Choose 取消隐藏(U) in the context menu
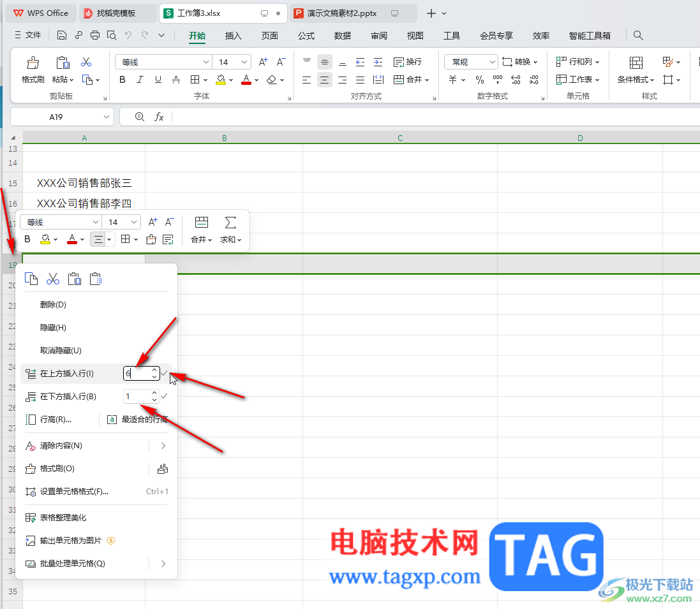 point(61,350)
